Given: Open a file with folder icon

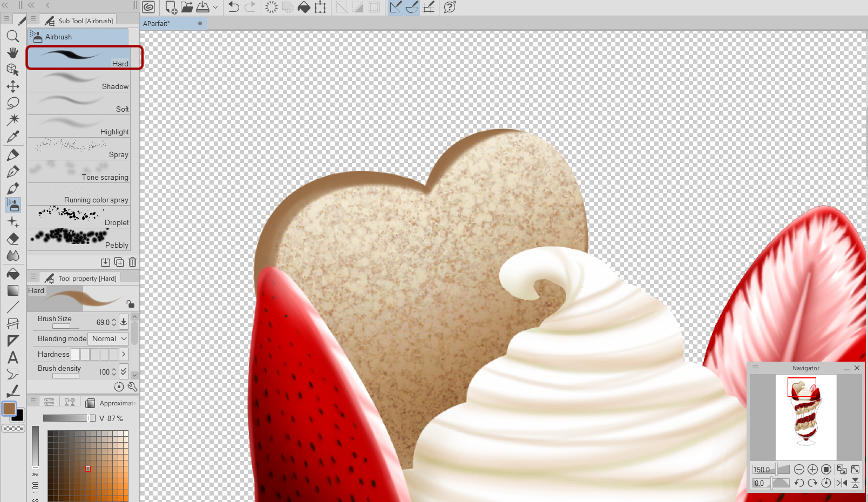Looking at the screenshot, I should (x=187, y=7).
